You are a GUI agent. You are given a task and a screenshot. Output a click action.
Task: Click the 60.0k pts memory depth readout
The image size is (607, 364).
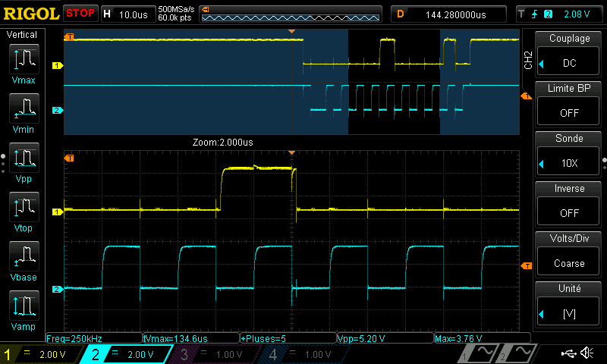tap(175, 17)
